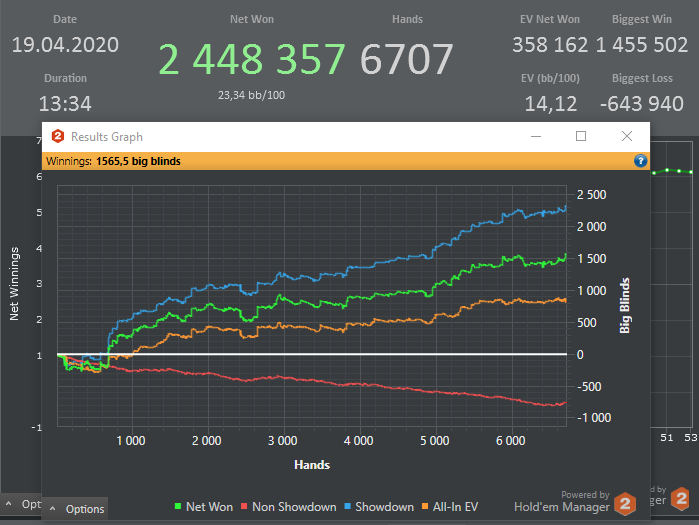This screenshot has height=525, width=699.
Task: Click the date 19.04.2020
Action: [x=65, y=45]
